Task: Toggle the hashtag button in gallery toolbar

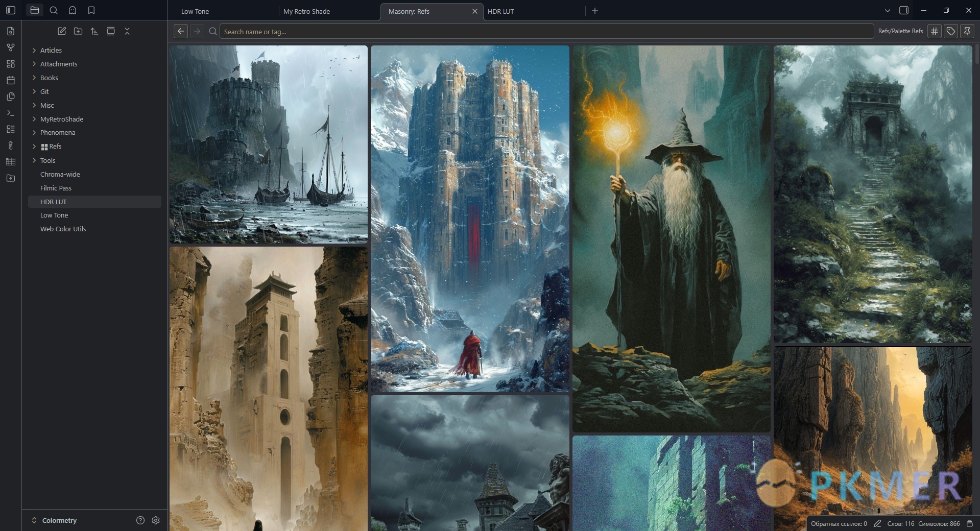Action: pos(935,31)
